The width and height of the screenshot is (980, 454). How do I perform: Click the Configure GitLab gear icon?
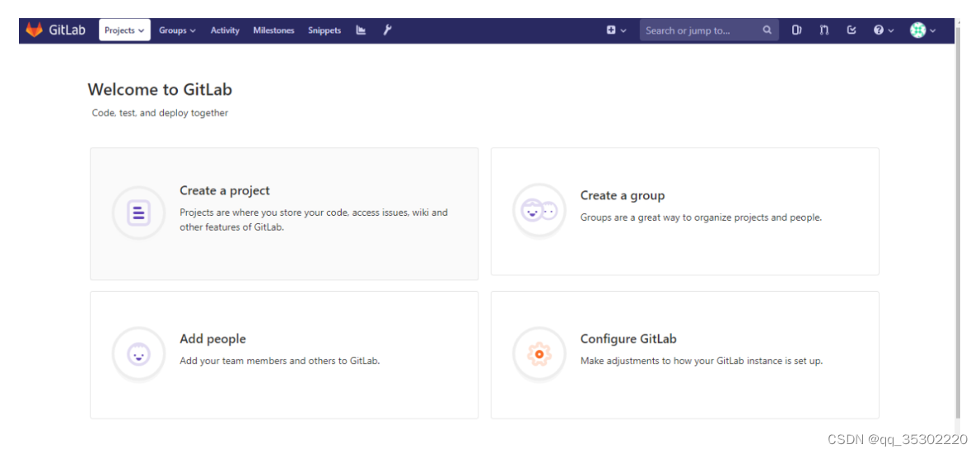539,354
